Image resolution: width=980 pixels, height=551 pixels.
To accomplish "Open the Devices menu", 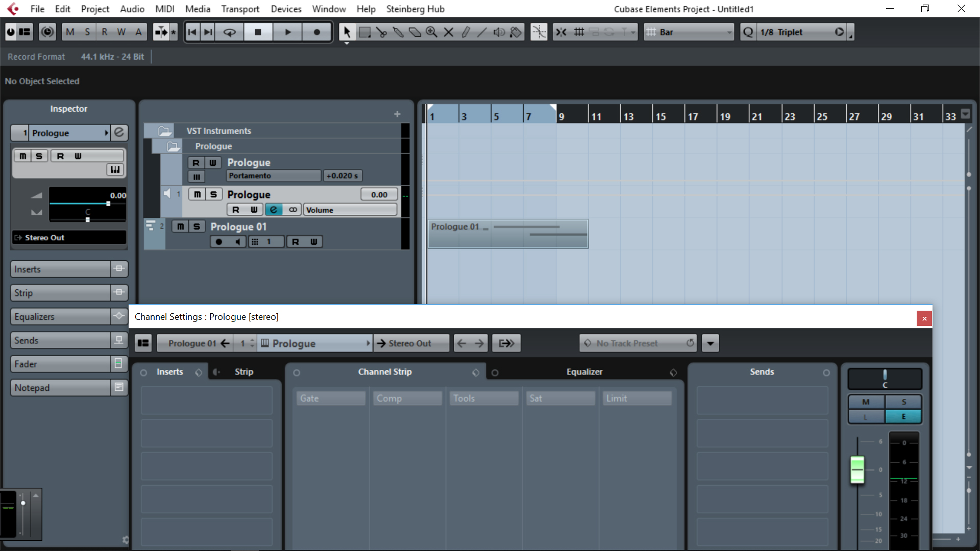I will (x=286, y=9).
